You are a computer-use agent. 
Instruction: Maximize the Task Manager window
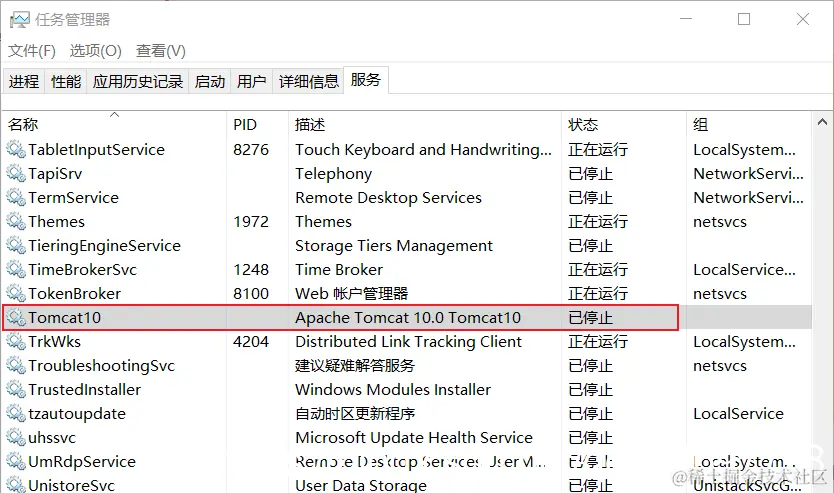tap(744, 19)
